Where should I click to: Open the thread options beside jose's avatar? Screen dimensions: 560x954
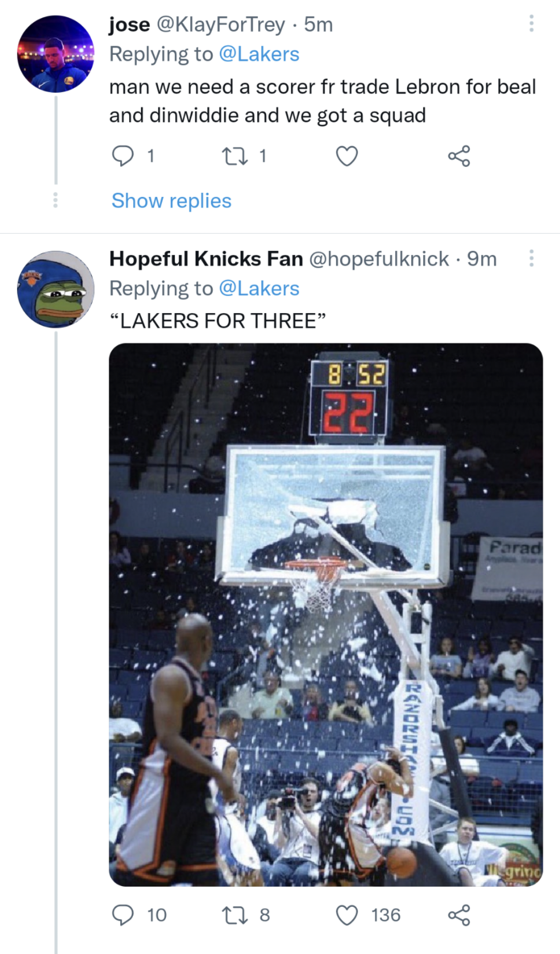[x=55, y=200]
